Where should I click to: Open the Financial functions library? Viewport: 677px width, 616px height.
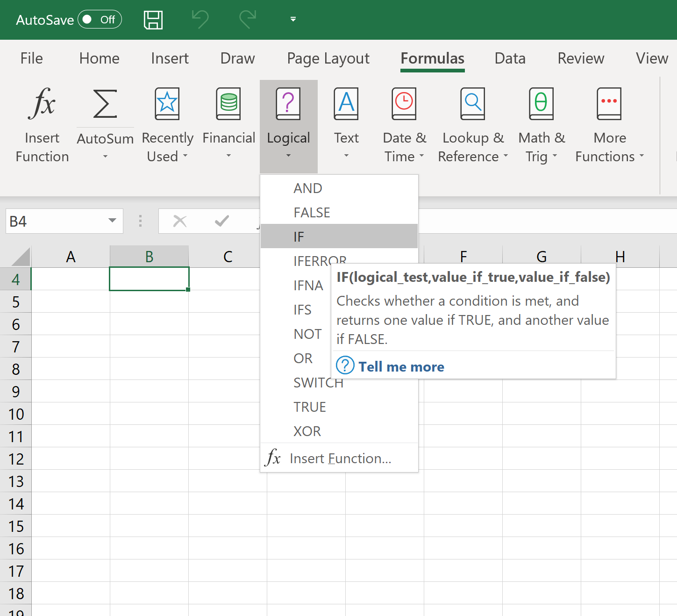[229, 124]
